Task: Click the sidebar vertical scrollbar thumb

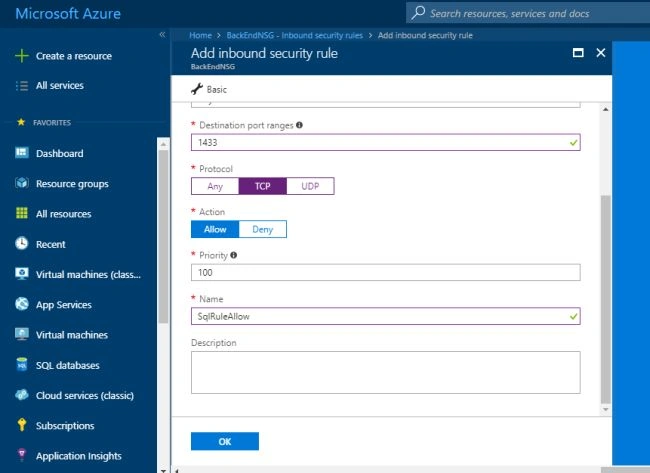Action: tap(163, 236)
